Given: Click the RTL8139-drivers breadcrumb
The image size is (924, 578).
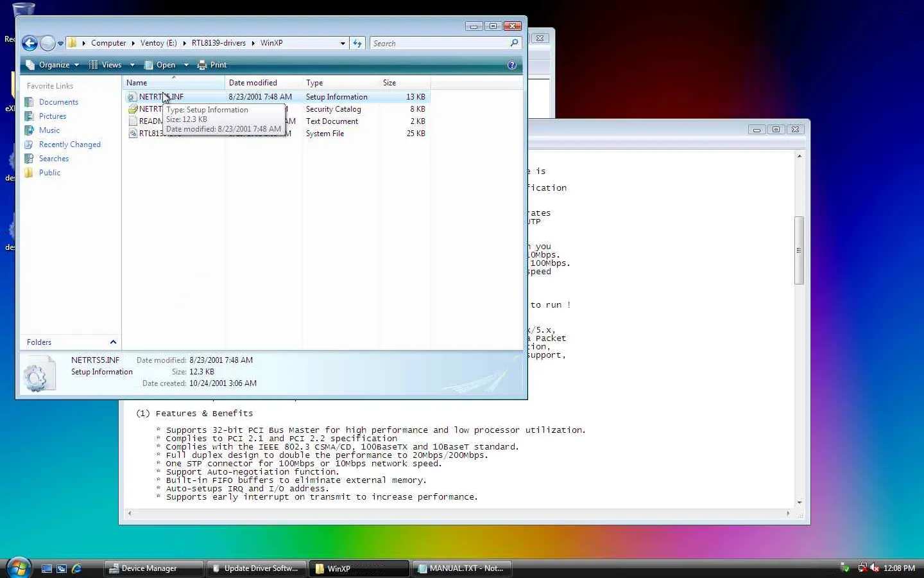Looking at the screenshot, I should (x=218, y=43).
